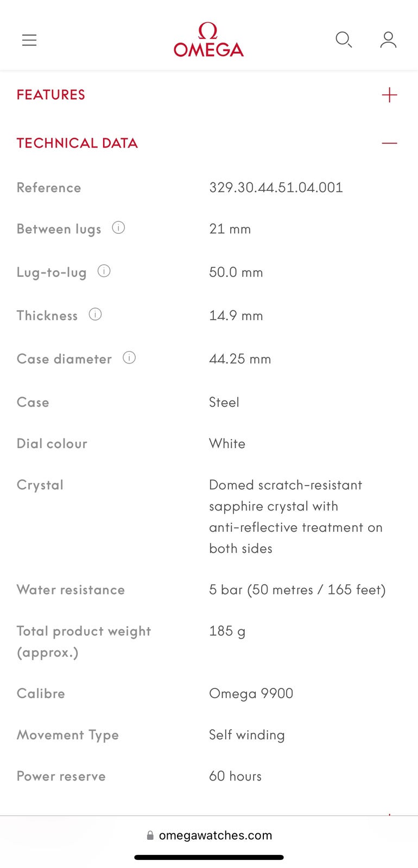Select the reference number 329.30.44.51.04.001
Image resolution: width=418 pixels, height=868 pixels.
276,188
